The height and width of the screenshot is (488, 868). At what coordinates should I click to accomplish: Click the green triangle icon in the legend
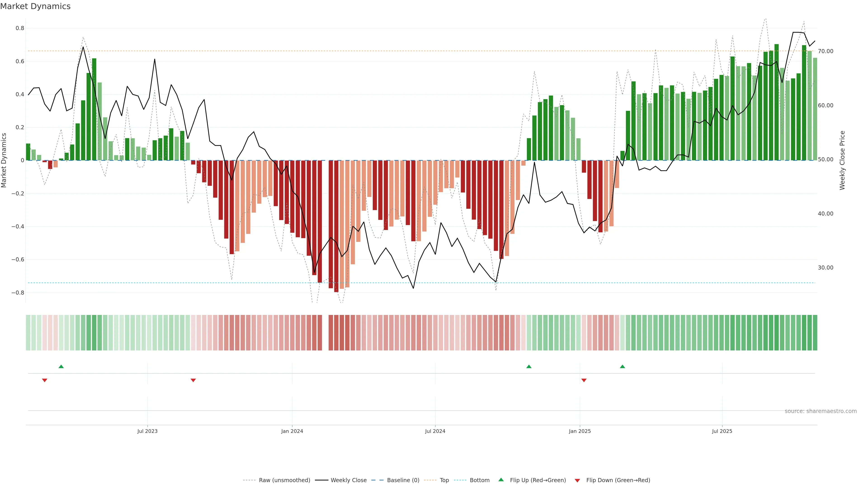point(501,480)
